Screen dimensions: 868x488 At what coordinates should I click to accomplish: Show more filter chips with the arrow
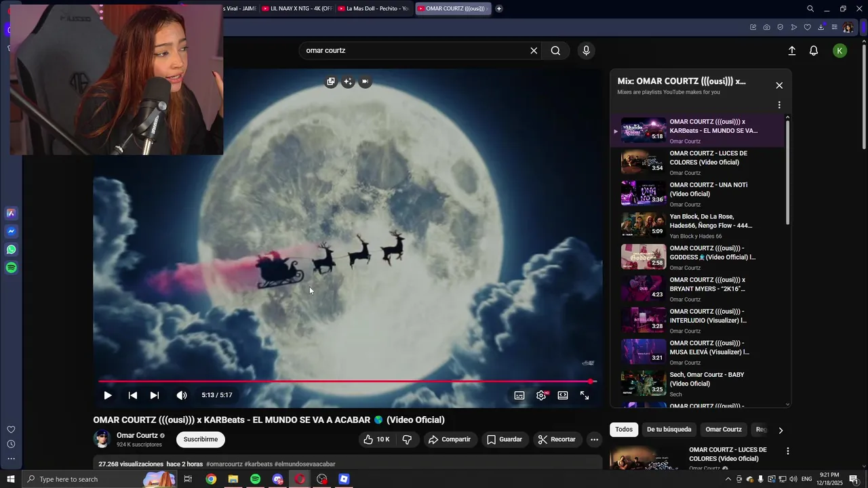(x=781, y=430)
